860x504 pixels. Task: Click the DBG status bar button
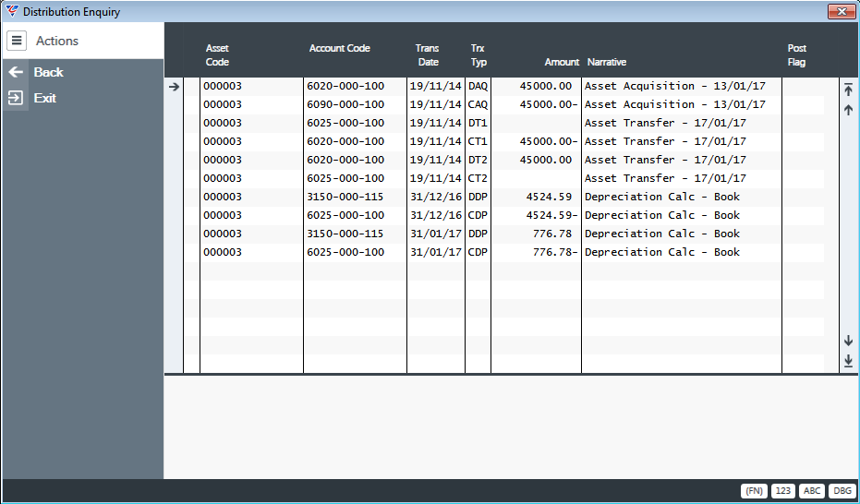point(842,491)
